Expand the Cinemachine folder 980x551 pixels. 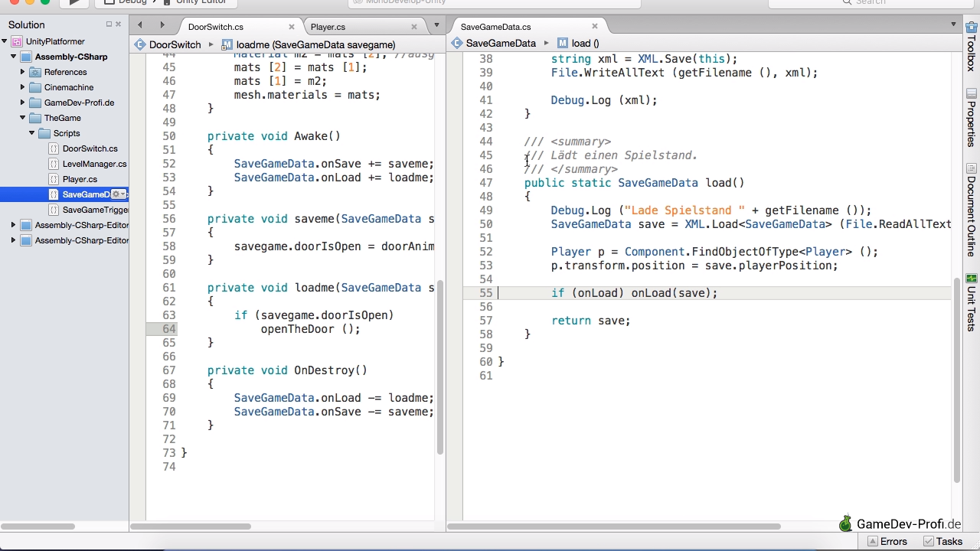[23, 87]
